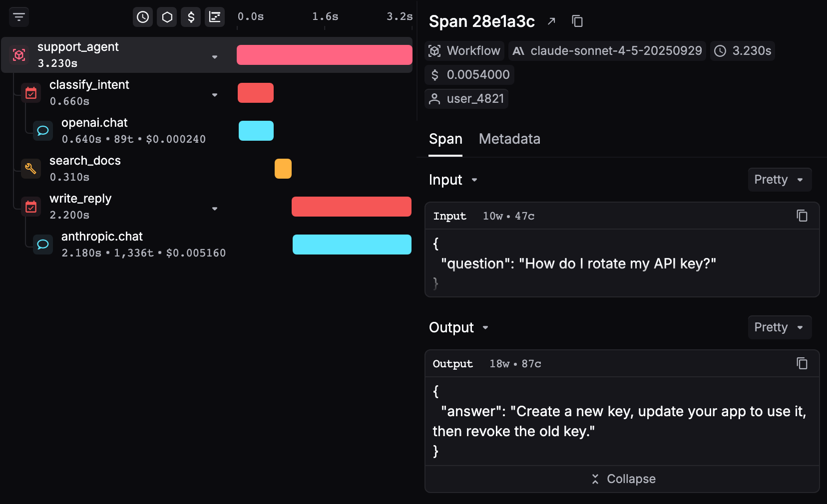Image resolution: width=827 pixels, height=504 pixels.
Task: Click the "How do I rotate my API key?" text
Action: tap(617, 263)
